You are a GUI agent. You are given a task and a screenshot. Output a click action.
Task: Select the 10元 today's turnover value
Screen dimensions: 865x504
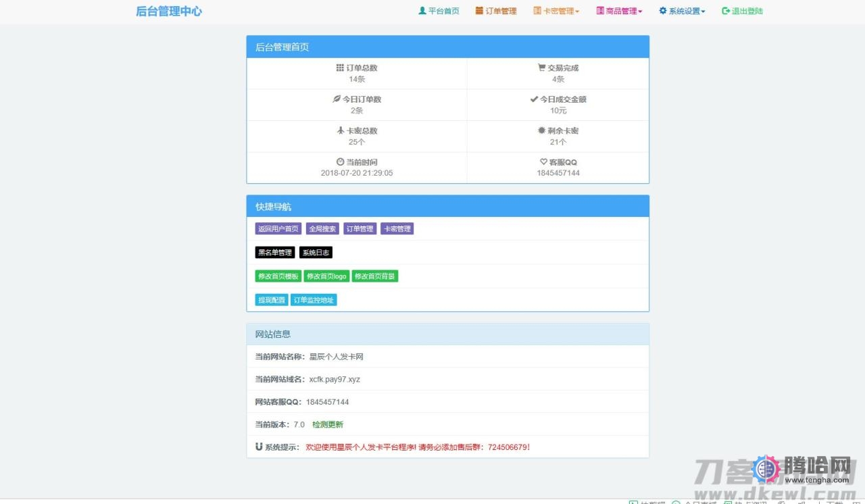(558, 111)
